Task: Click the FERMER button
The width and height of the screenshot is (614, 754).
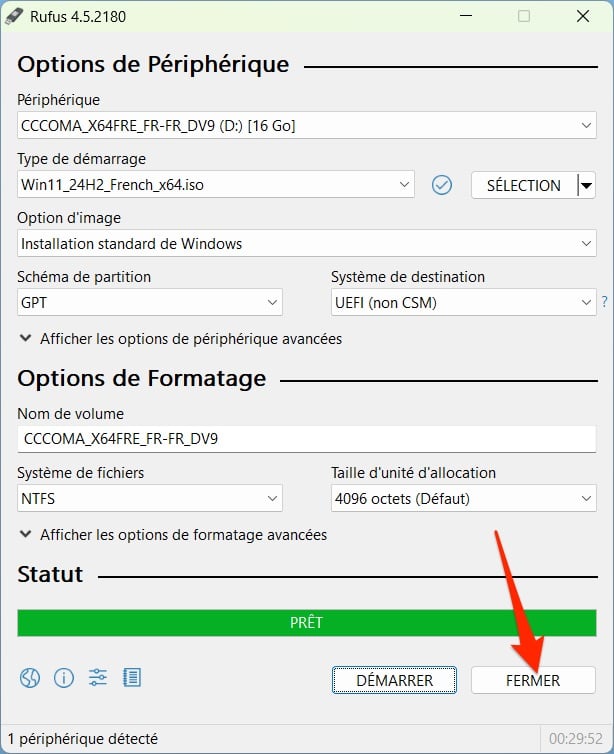Action: tap(533, 680)
